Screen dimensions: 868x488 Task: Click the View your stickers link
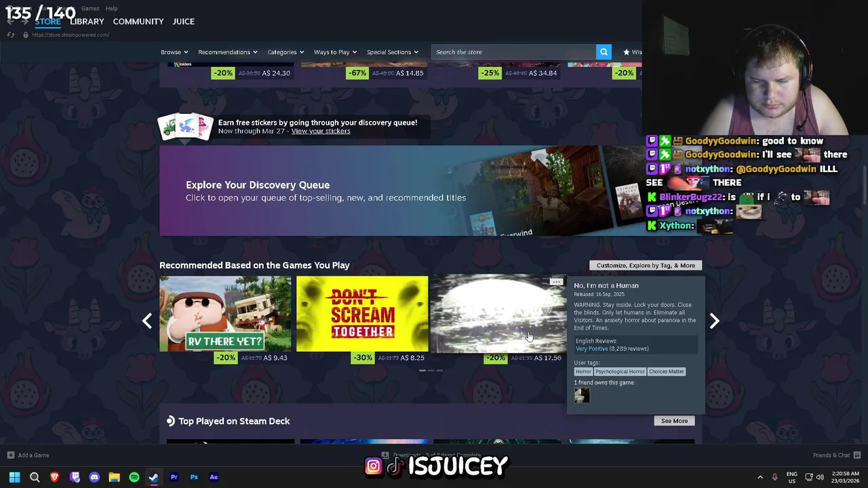coord(321,131)
